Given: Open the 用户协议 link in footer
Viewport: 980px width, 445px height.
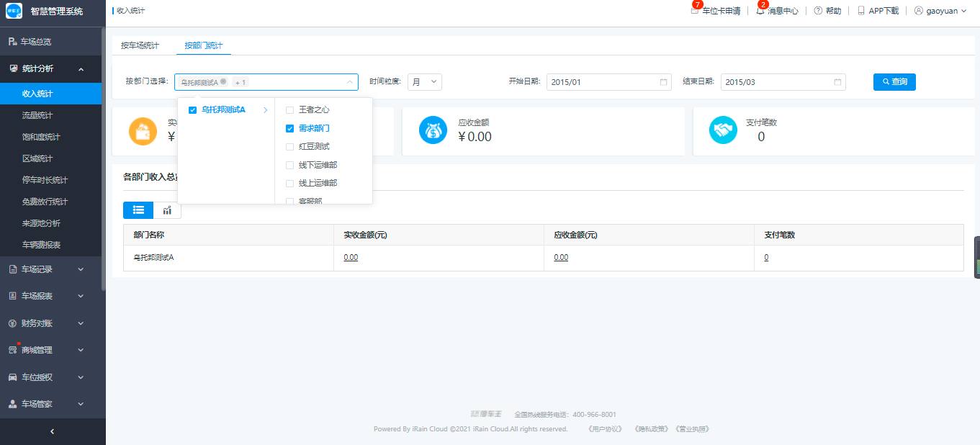Looking at the screenshot, I should pyautogui.click(x=605, y=429).
